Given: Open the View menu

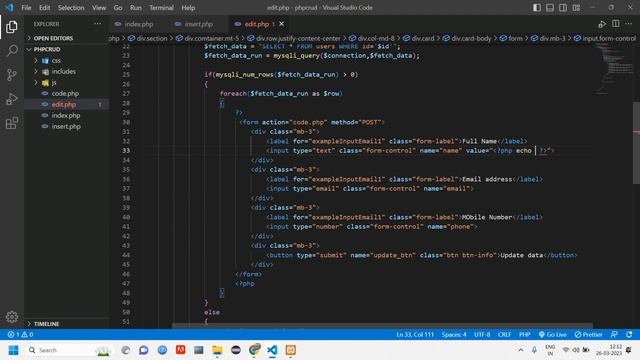Looking at the screenshot, I should pyautogui.click(x=99, y=8).
